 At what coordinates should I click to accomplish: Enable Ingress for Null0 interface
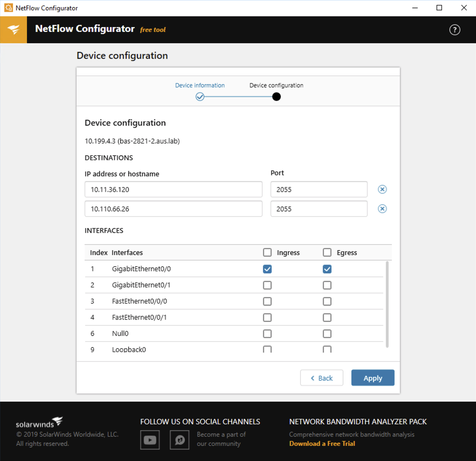[x=267, y=333]
